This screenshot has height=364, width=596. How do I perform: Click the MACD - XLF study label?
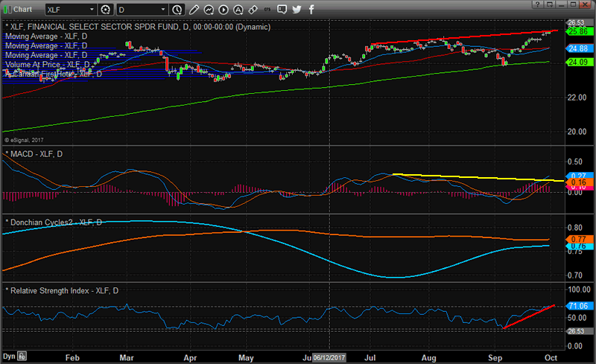coord(34,153)
